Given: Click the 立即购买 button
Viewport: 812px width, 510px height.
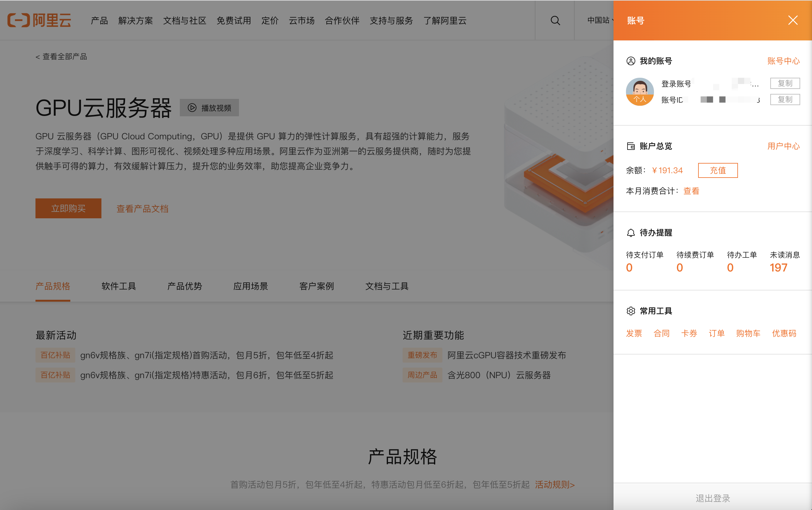Looking at the screenshot, I should 68,208.
